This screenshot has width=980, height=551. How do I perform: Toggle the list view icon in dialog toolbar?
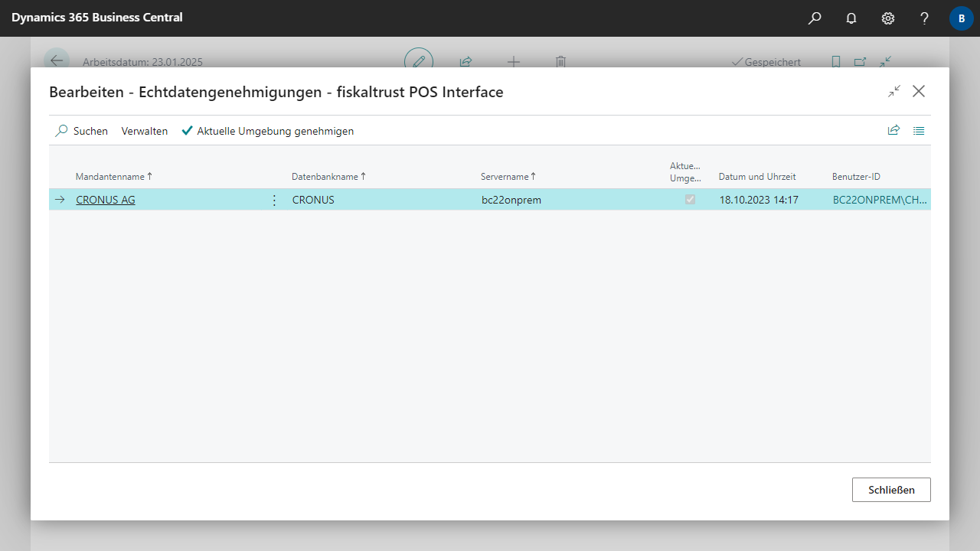point(919,131)
